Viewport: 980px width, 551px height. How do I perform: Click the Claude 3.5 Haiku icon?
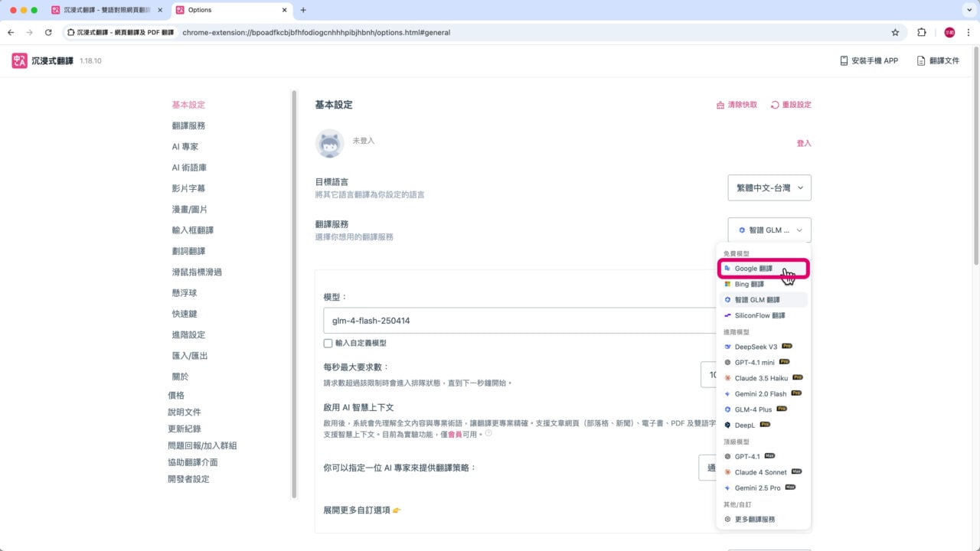click(727, 378)
